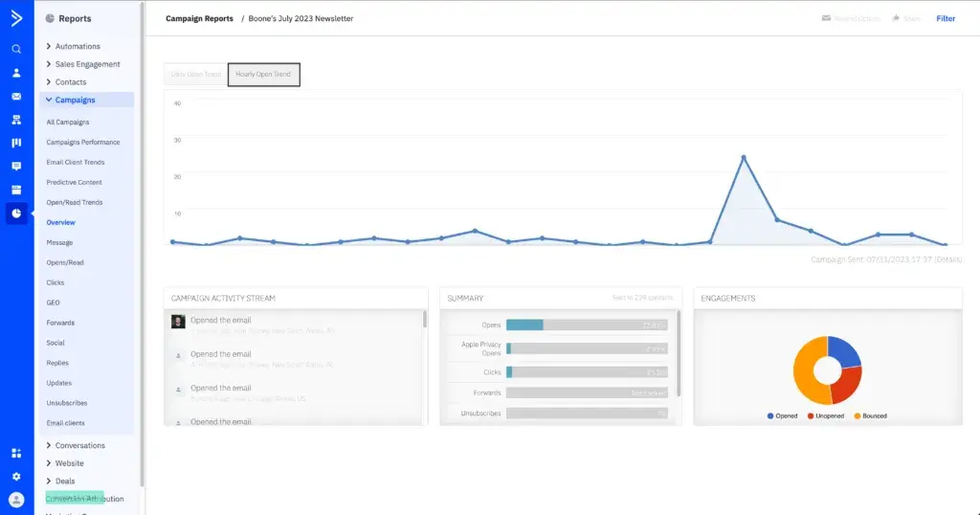Expand the Automations report section
The image size is (980, 515).
pyautogui.click(x=77, y=46)
